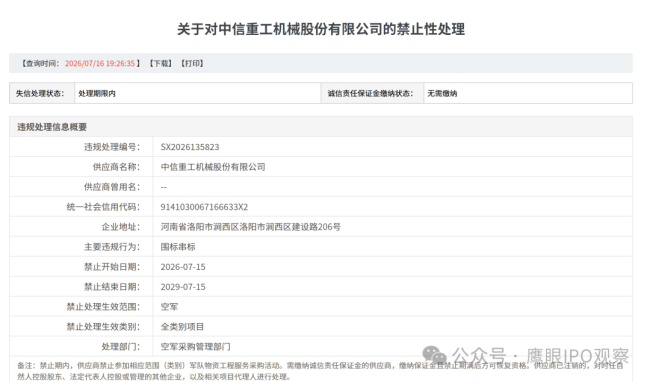Select the 空军 effective scope value
Viewport: 650px width, 382px height.
[169, 307]
